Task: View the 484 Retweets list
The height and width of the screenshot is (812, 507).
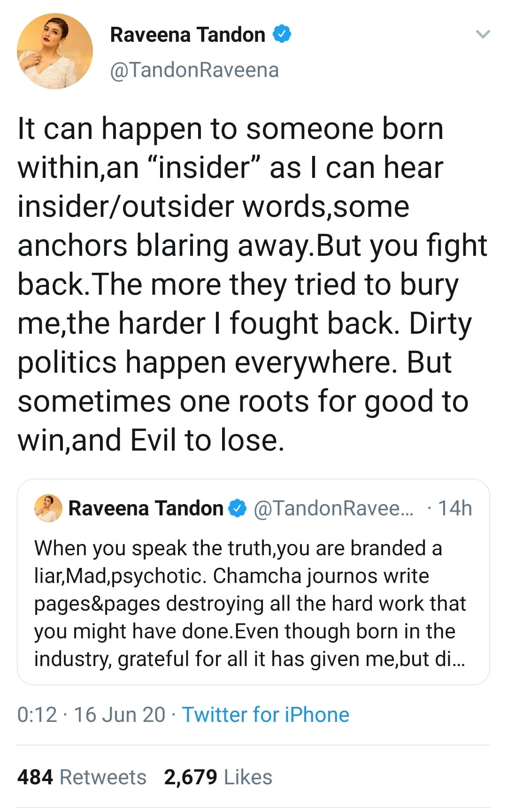Action: 82,777
